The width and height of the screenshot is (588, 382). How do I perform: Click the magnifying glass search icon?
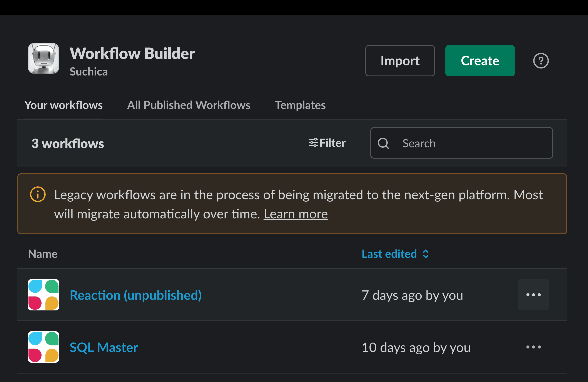click(384, 143)
